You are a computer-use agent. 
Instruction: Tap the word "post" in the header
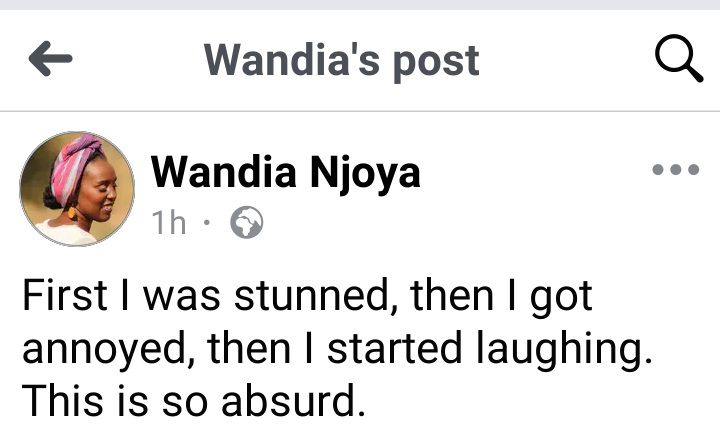coord(435,61)
